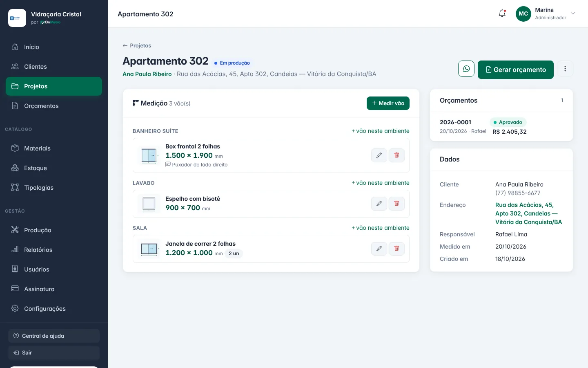
Task: Edit the Janela de correr 2 folhas measurement
Action: point(379,249)
